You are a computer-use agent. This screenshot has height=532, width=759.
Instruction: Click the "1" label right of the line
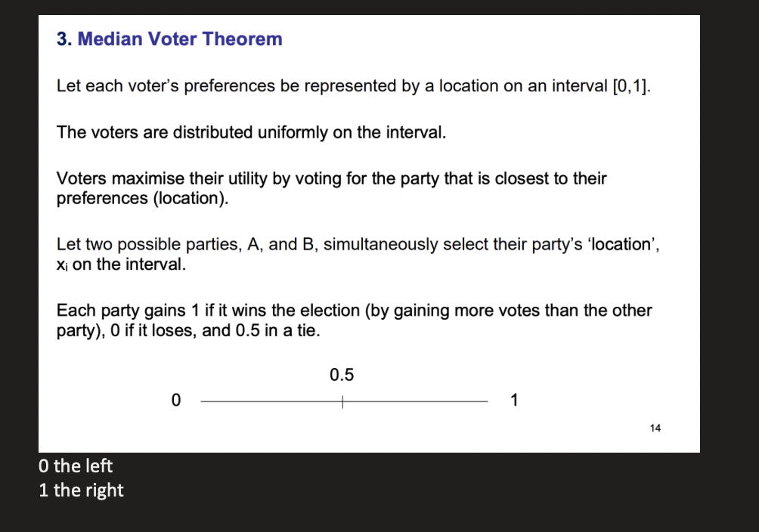click(514, 401)
